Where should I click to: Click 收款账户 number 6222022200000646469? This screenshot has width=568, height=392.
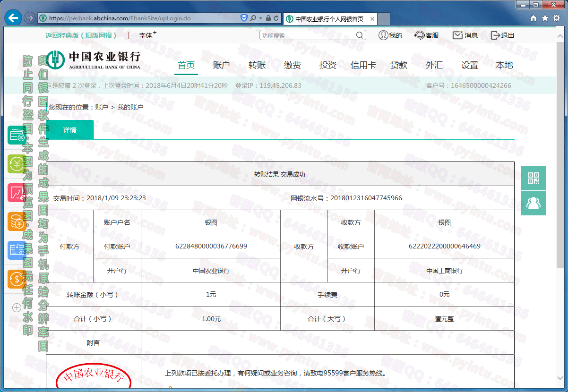(x=445, y=246)
